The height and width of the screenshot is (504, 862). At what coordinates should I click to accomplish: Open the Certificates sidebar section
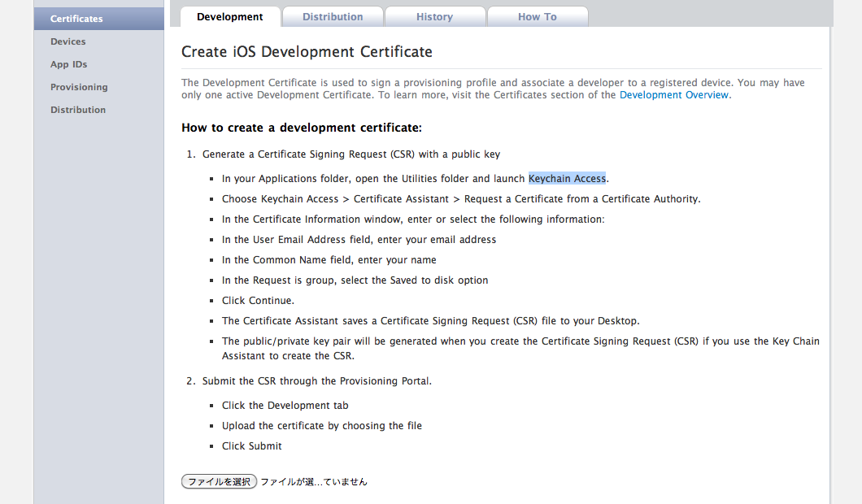point(76,19)
